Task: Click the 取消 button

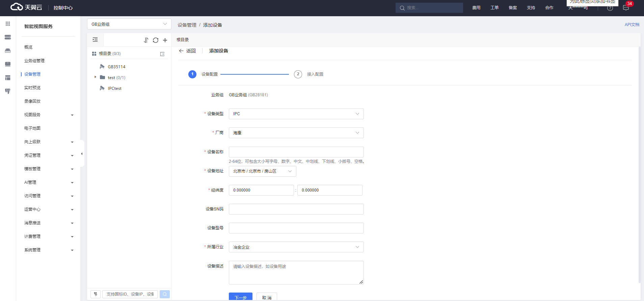Action: point(267,297)
